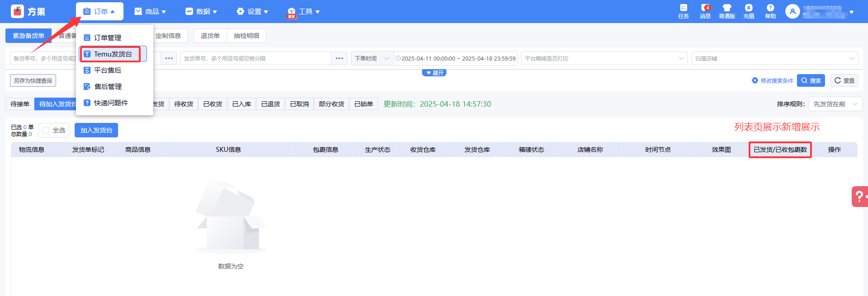Select Temu发货台 from the order menu
The image size is (868, 296).
pyautogui.click(x=113, y=54)
